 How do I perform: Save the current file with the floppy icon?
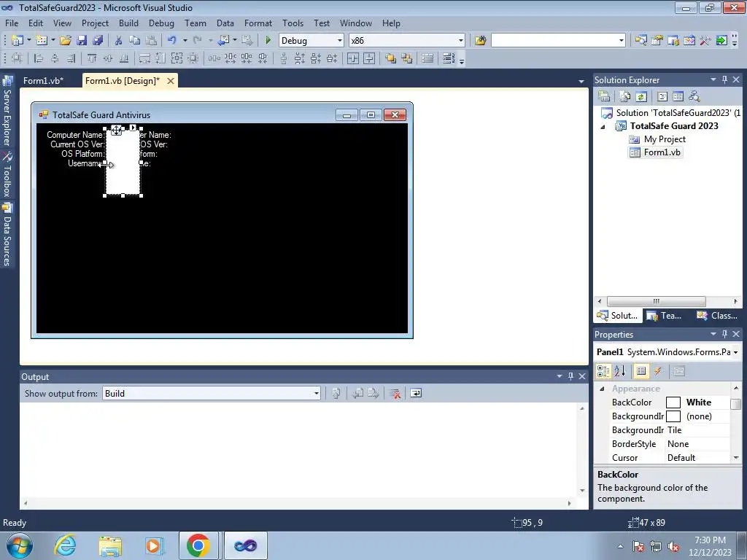82,41
